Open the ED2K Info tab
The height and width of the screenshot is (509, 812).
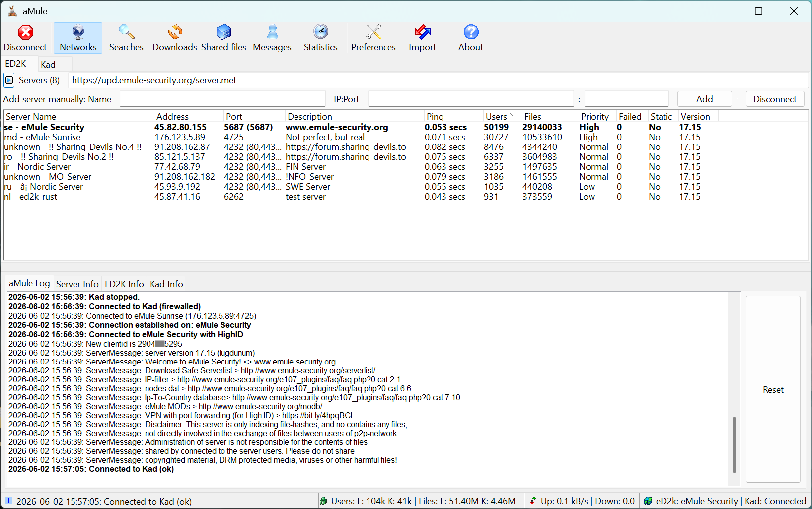click(x=124, y=284)
